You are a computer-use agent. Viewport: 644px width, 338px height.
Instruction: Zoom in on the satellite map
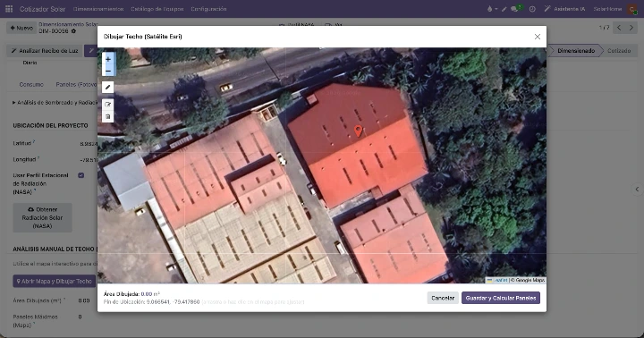pyautogui.click(x=108, y=59)
